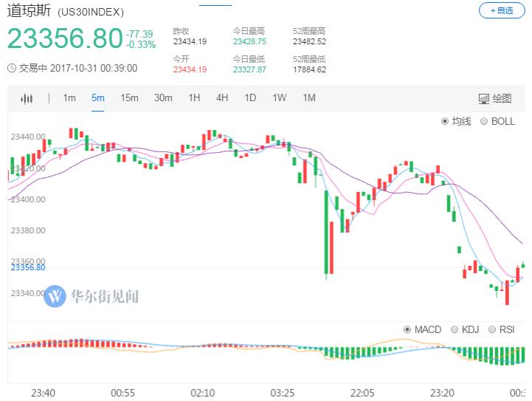
Task: Switch to the KDJ indicator radio button
Action: point(455,329)
